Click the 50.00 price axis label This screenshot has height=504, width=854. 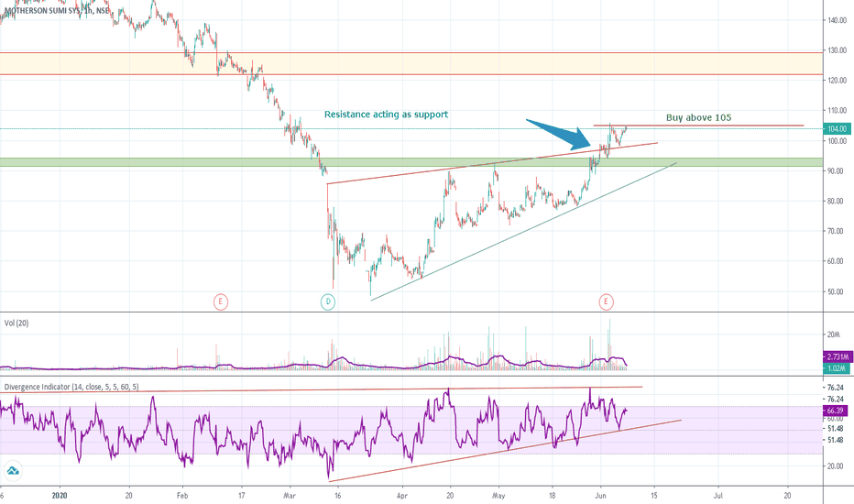(836, 292)
